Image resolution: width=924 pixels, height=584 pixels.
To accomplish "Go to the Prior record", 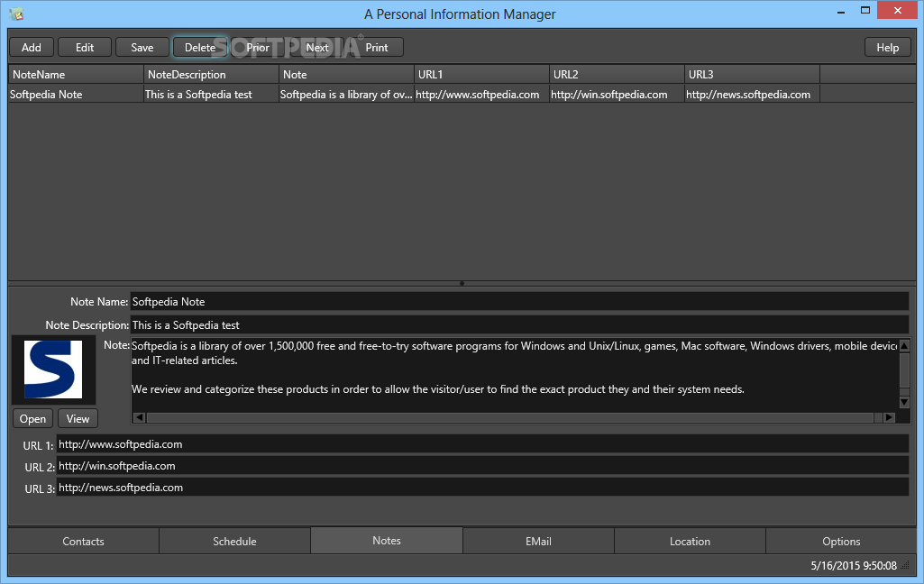I will tap(258, 48).
